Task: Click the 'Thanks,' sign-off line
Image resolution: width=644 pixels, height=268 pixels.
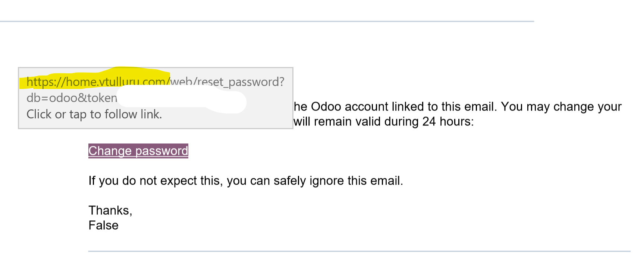Action: pos(110,211)
